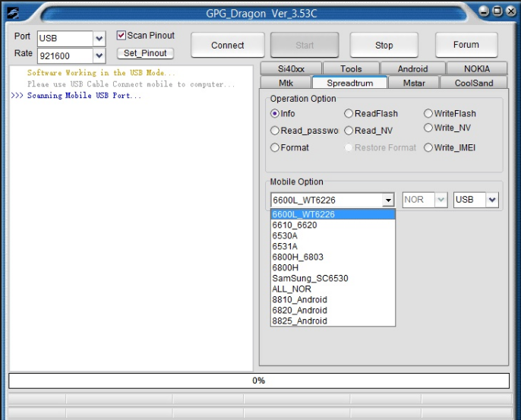Choose the ReadFlash operation
The height and width of the screenshot is (420, 521).
tap(348, 114)
